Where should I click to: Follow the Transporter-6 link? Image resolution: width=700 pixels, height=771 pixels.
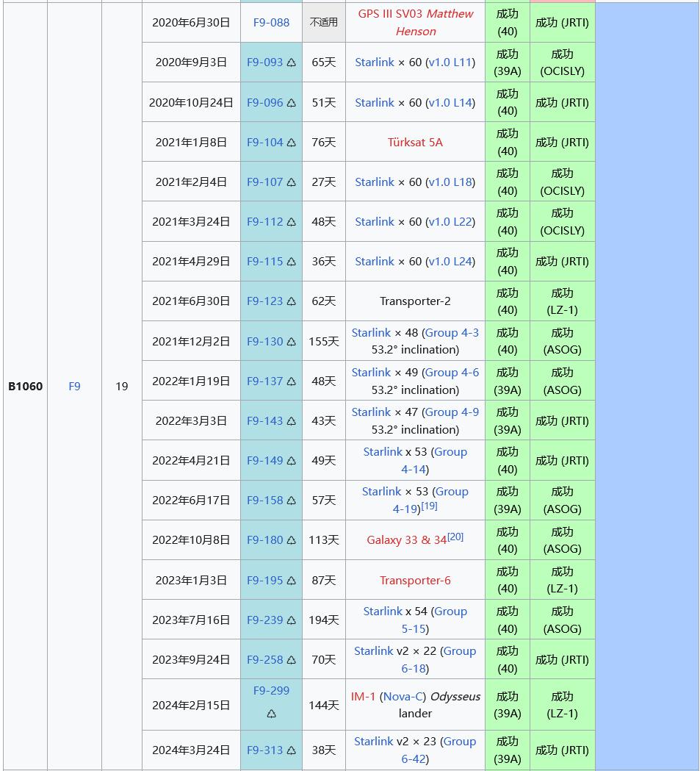coord(415,581)
